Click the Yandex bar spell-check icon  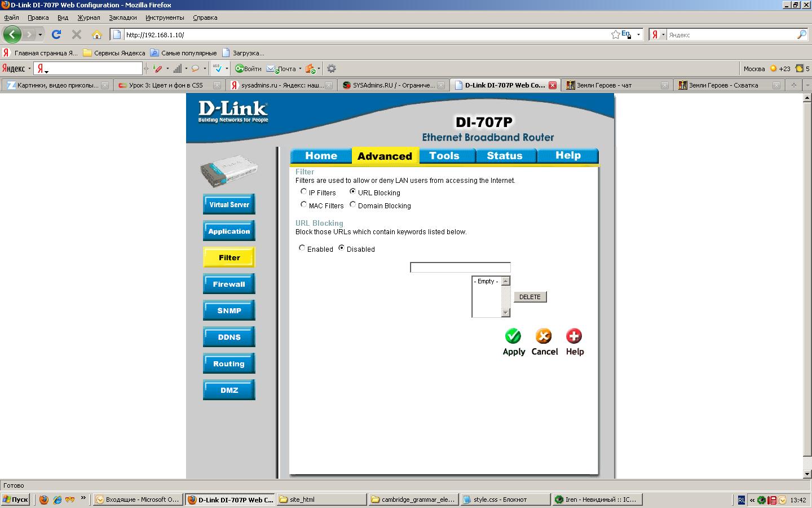pos(218,68)
